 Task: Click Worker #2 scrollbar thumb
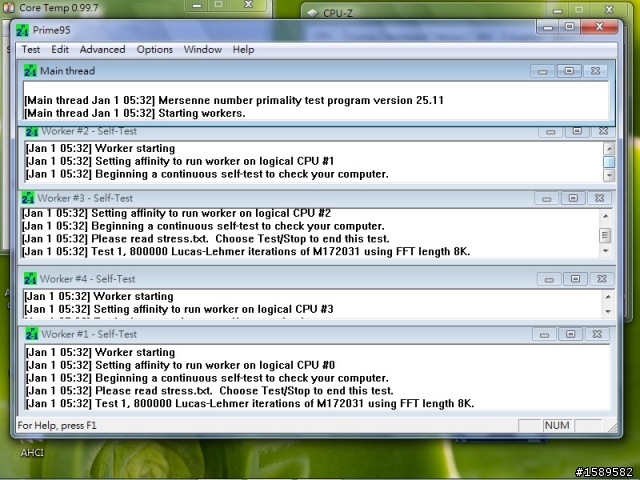pos(609,162)
